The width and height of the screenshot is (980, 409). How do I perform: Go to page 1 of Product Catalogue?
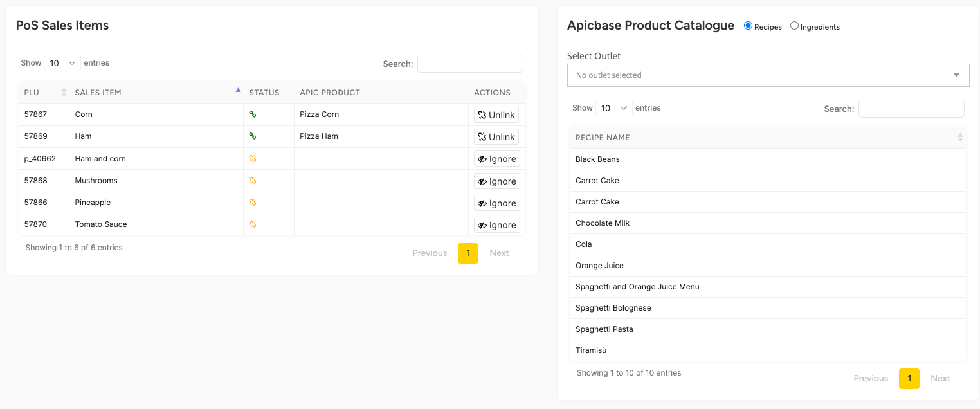pyautogui.click(x=909, y=379)
